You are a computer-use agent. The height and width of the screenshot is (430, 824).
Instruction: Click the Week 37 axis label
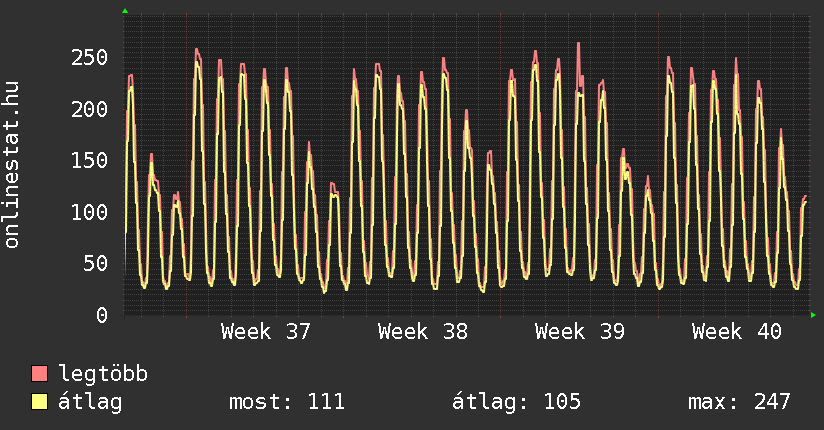tap(266, 332)
